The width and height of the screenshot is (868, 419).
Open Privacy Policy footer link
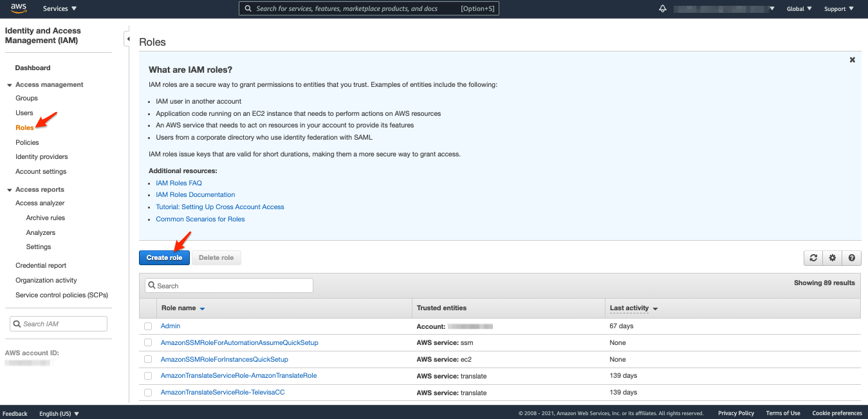pos(736,413)
